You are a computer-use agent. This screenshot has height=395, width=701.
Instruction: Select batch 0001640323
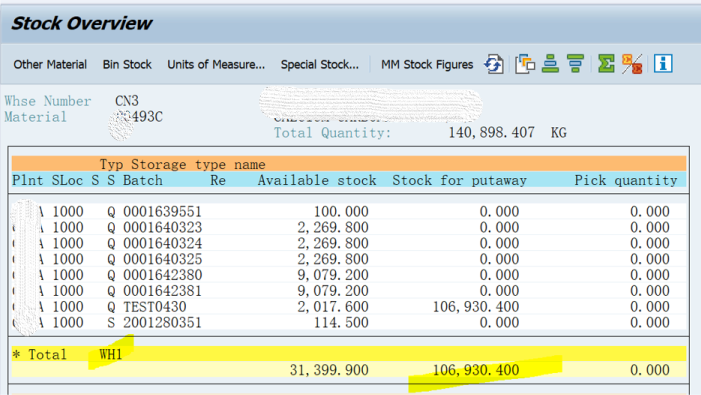pos(162,227)
